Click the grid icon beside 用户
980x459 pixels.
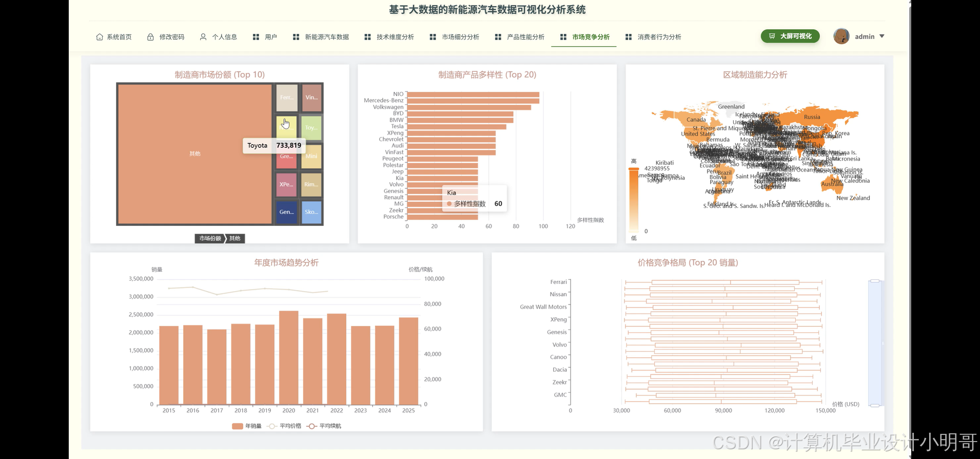256,37
